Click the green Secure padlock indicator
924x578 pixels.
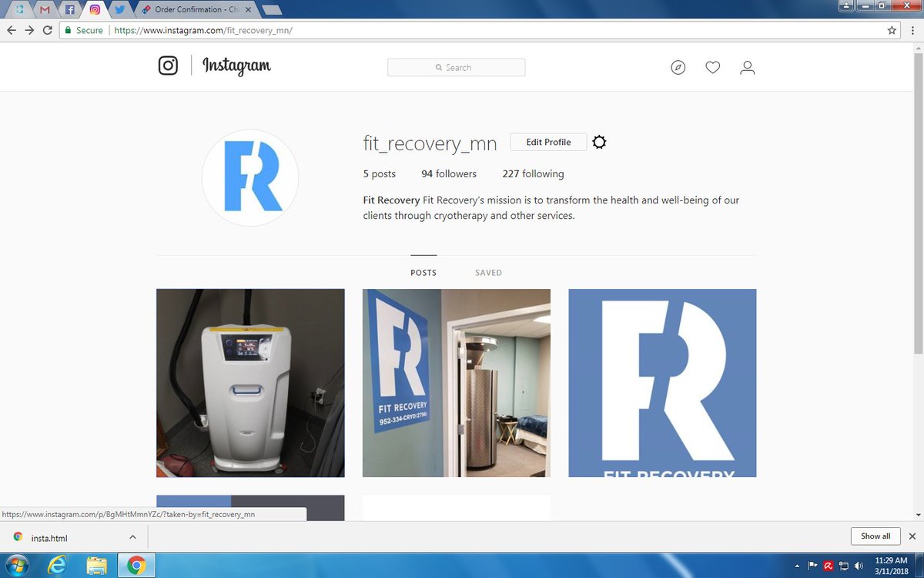(83, 30)
